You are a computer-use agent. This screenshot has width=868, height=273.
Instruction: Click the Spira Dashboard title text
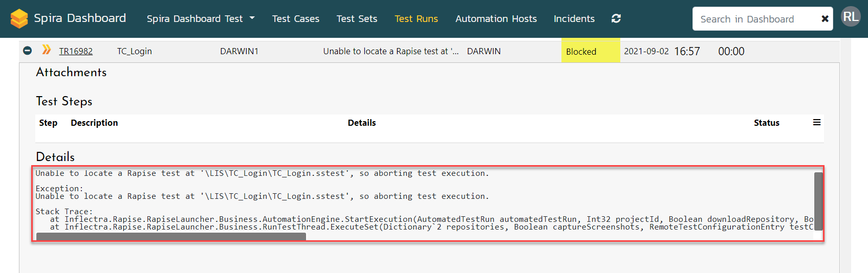pos(80,18)
